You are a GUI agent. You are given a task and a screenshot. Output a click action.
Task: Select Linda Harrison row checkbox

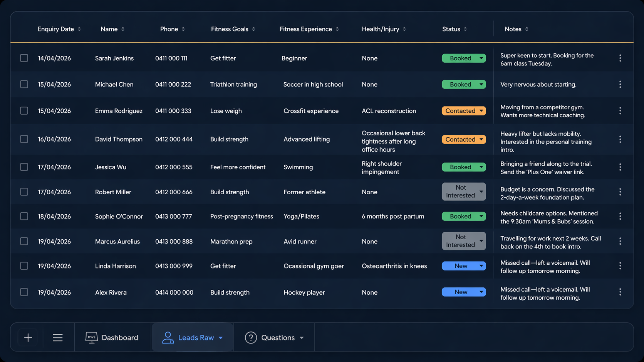pos(24,266)
